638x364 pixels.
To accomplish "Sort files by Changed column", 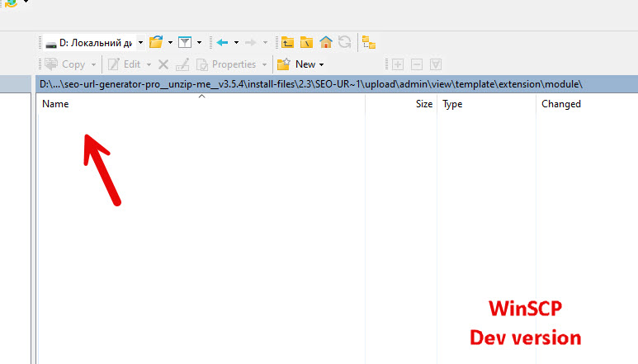I will (x=561, y=105).
